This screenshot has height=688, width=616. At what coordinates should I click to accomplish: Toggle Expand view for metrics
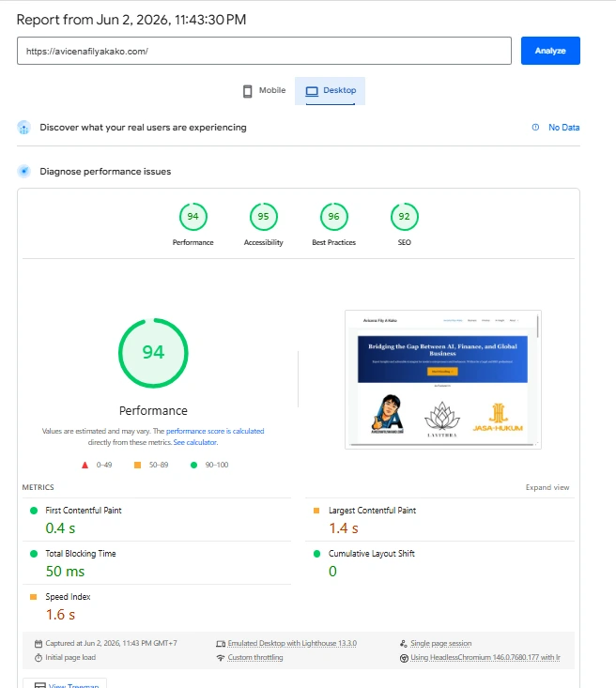[x=547, y=487]
